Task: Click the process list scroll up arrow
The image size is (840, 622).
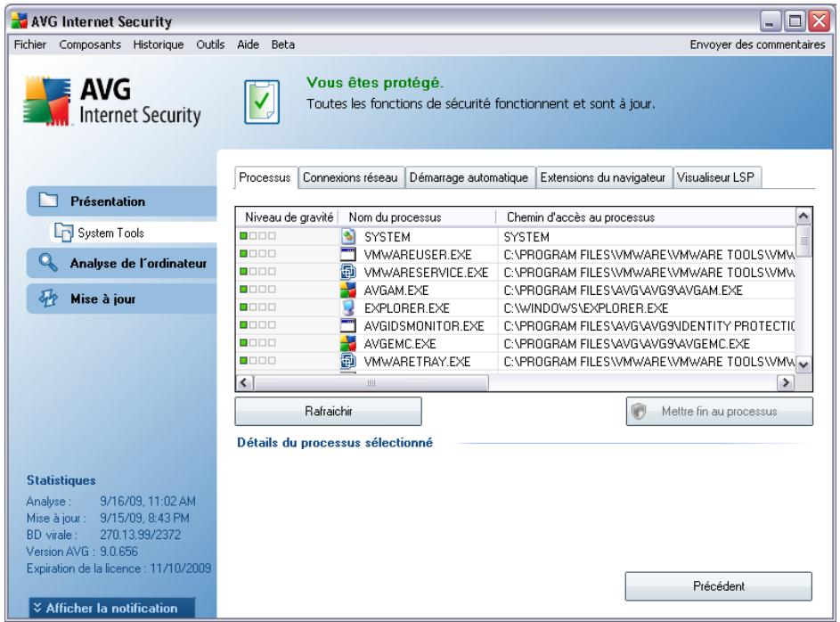Action: coord(803,216)
